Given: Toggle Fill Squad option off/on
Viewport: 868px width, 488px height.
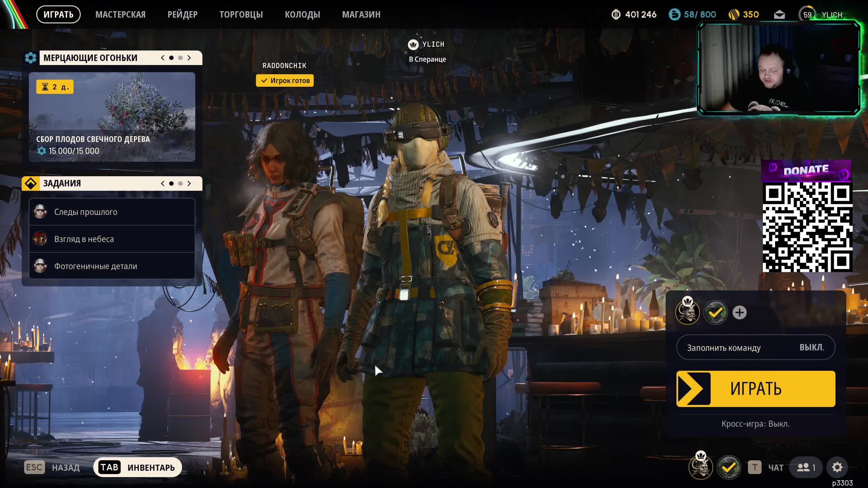Looking at the screenshot, I should [x=755, y=347].
